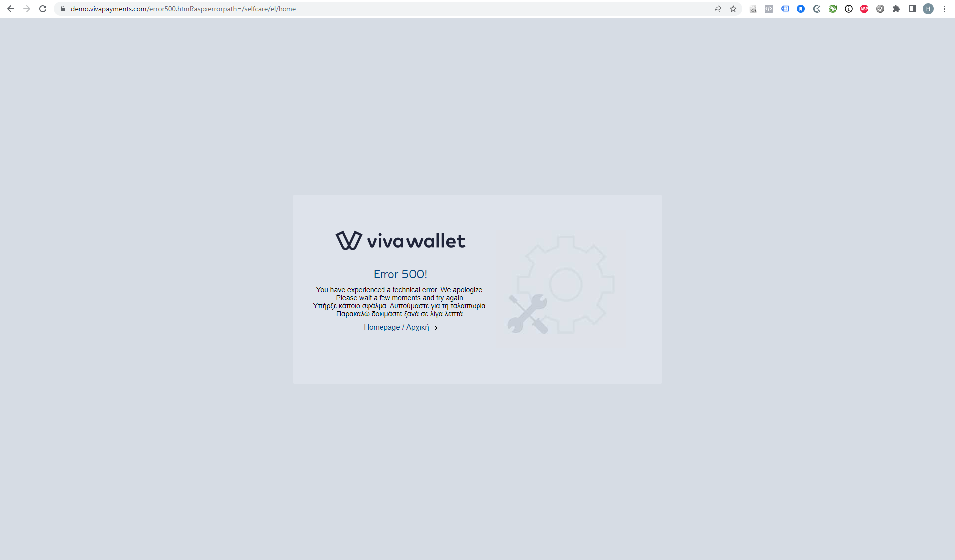This screenshot has height=560, width=955.
Task: Open the Chrome three-dot menu
Action: [x=944, y=9]
